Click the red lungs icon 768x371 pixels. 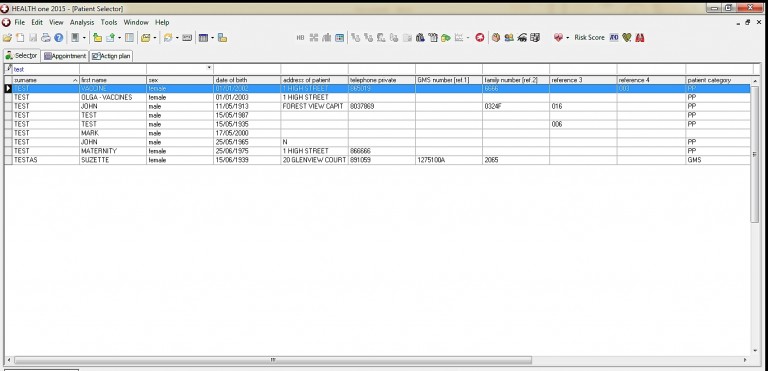[640, 38]
